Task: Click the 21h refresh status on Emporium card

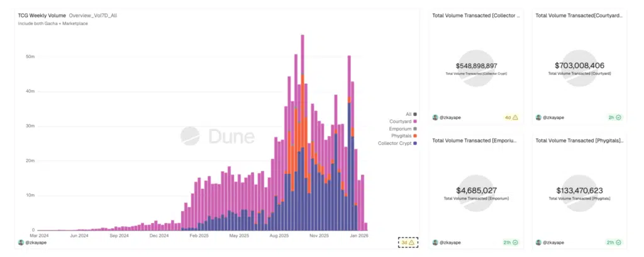Action: coord(511,242)
